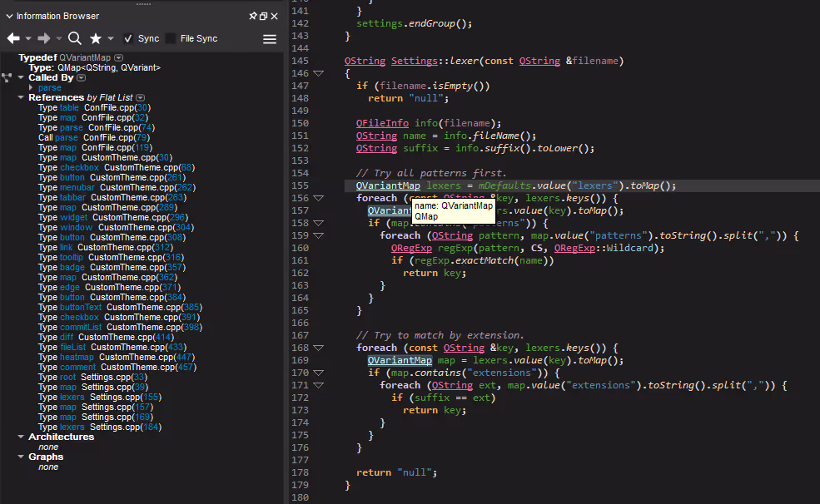Collapse the Called By section

[x=21, y=77]
